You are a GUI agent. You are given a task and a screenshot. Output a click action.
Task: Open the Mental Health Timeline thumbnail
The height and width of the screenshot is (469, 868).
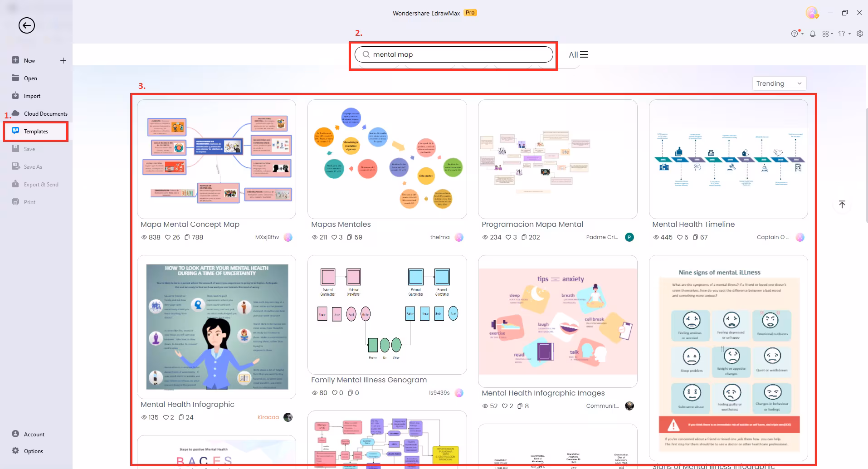[x=728, y=159]
